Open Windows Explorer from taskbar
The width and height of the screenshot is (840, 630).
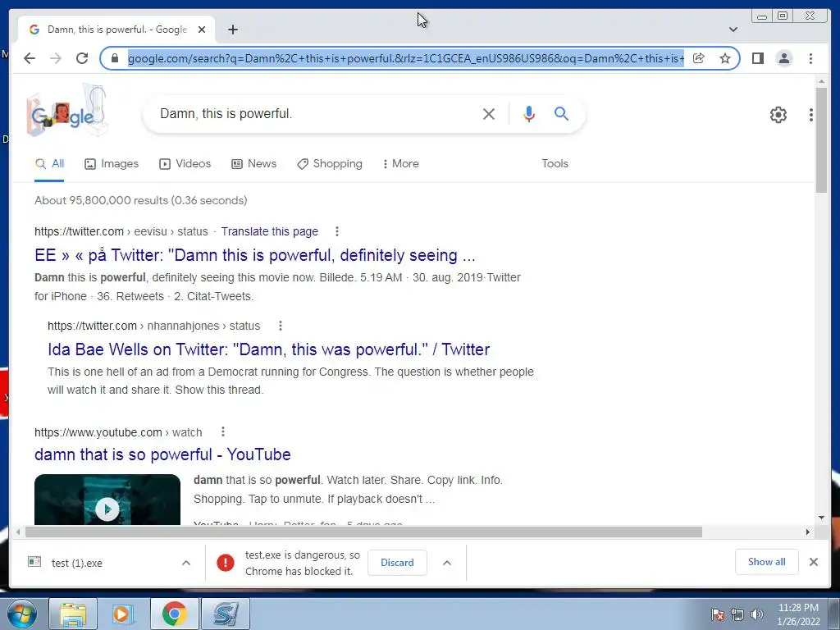(x=73, y=614)
